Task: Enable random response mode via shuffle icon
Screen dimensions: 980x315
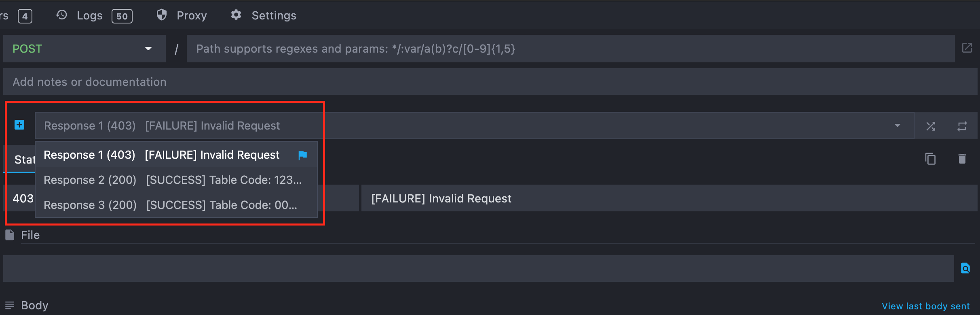Action: 931,126
